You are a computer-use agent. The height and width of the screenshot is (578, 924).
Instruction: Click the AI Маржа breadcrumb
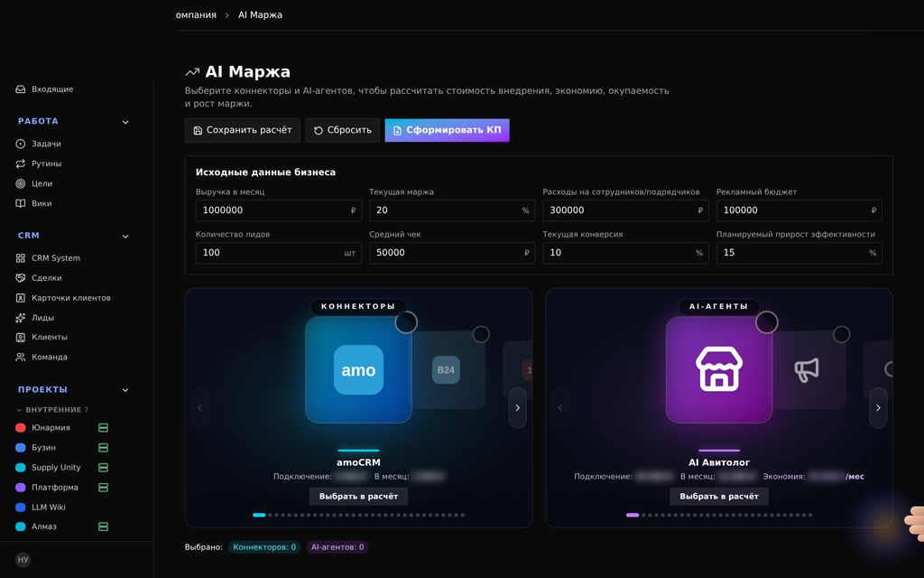point(260,14)
